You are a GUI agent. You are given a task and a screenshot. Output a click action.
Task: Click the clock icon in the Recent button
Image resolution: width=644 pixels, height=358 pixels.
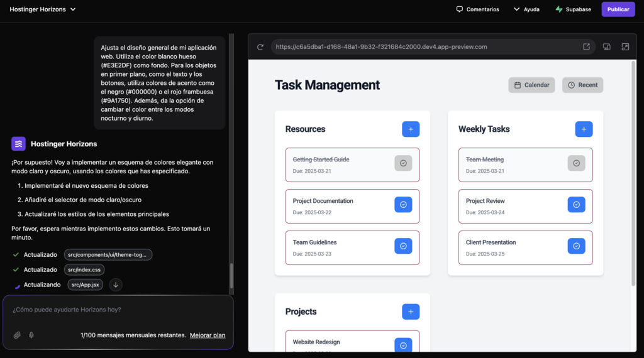coord(571,85)
